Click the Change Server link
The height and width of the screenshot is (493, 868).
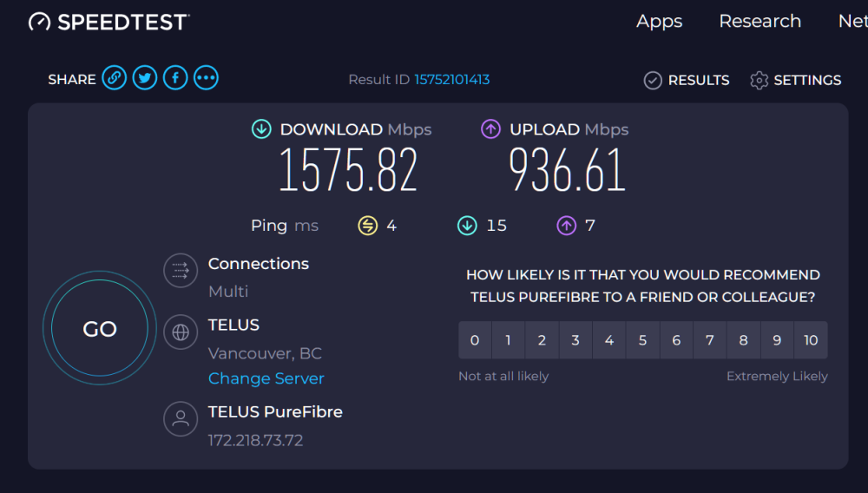[266, 378]
